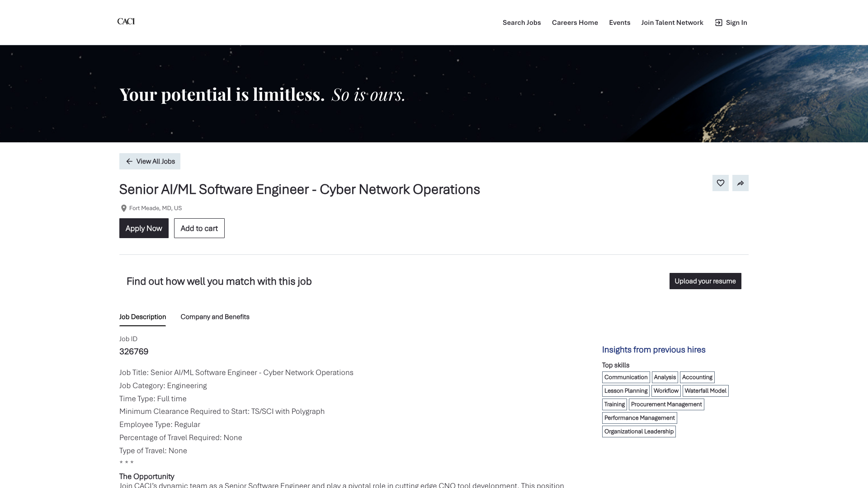Switch to Job Description tab
Screen dimensions: 868x488
(x=142, y=317)
